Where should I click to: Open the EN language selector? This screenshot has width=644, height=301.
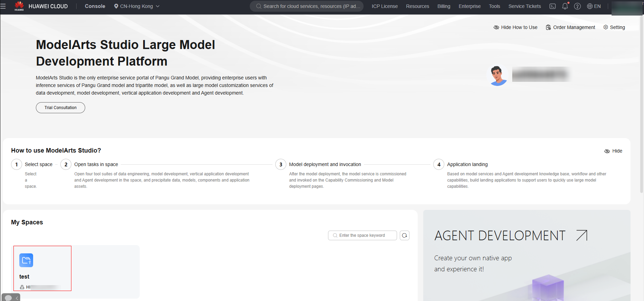pyautogui.click(x=594, y=6)
